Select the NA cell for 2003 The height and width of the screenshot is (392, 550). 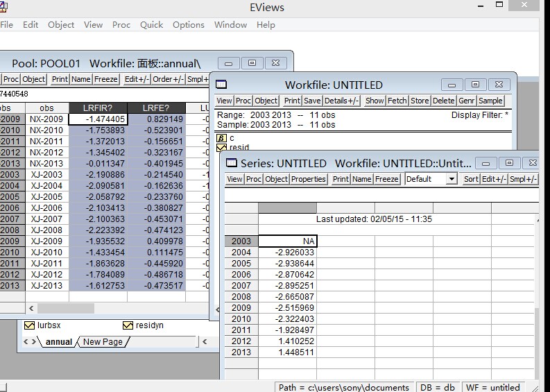tap(287, 241)
